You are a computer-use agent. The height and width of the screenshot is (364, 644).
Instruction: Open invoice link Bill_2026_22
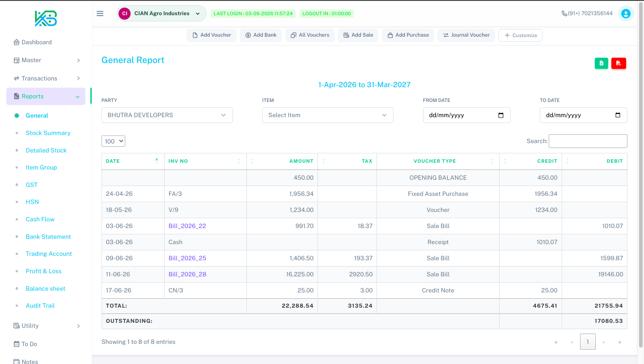[187, 226]
